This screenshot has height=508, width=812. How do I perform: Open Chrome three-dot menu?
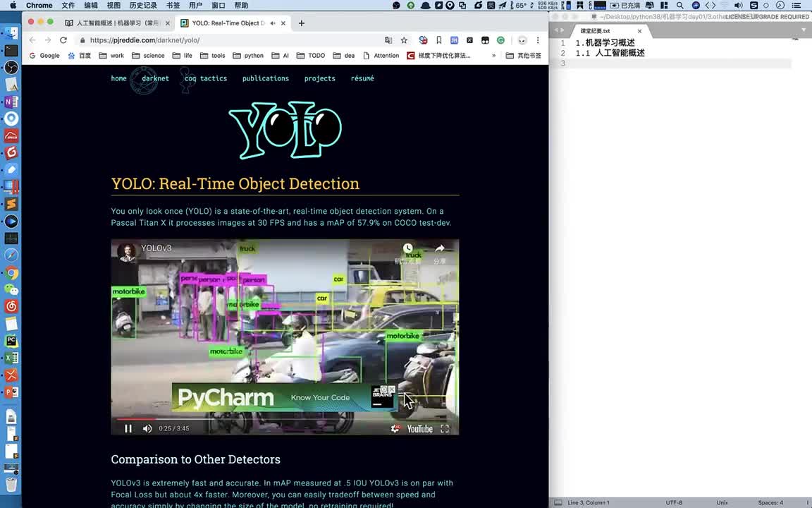[538, 40]
